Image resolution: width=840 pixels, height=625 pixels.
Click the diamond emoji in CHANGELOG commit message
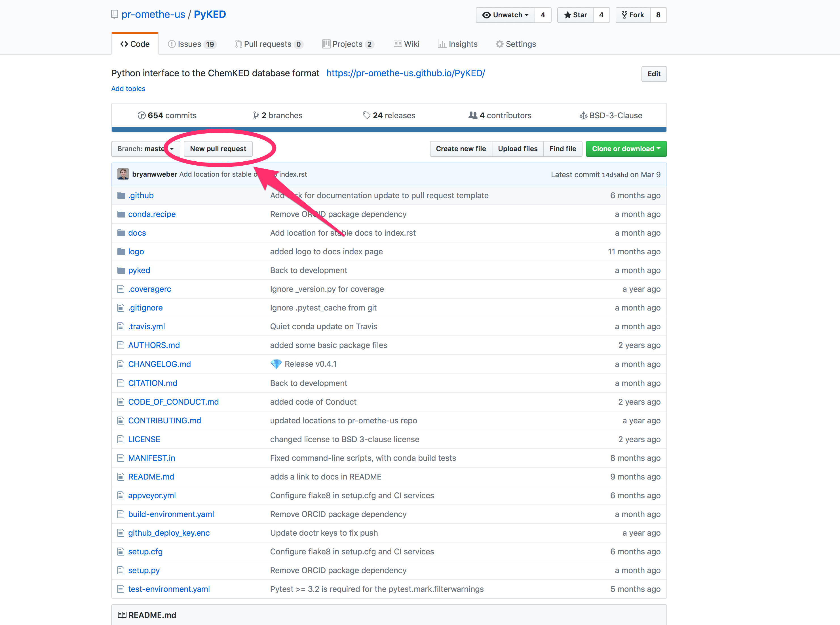(276, 364)
